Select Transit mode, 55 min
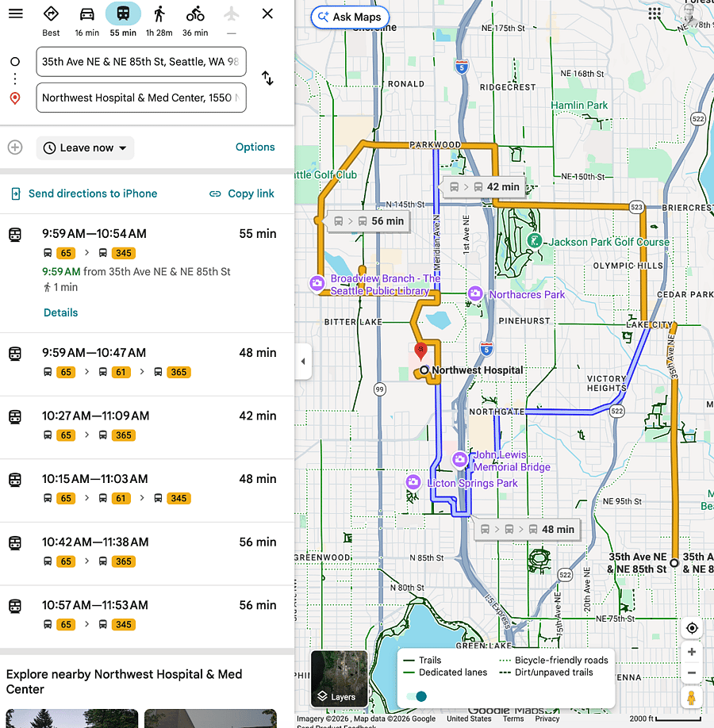Screen dimensions: 714x728 pos(123,21)
